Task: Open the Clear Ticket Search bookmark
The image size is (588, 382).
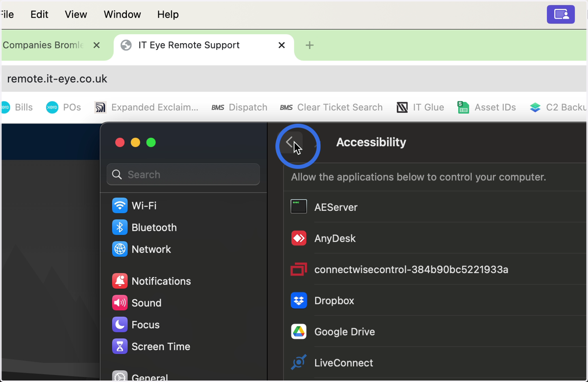Action: pos(331,107)
